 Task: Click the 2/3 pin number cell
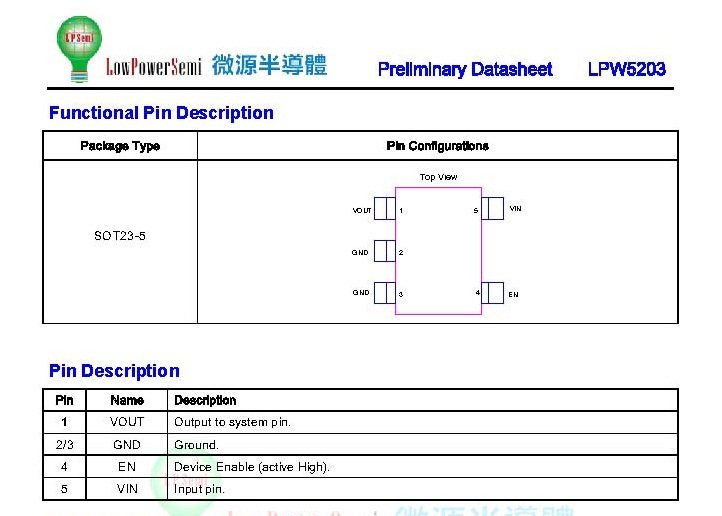point(64,445)
